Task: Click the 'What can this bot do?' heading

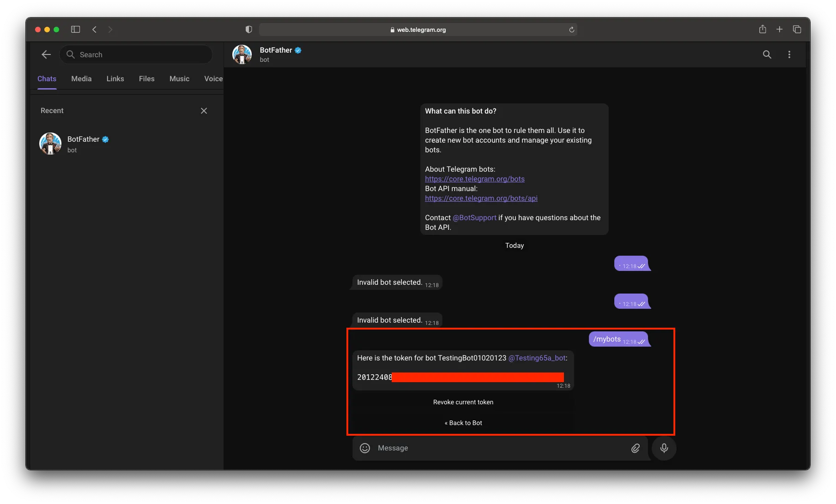Action: pyautogui.click(x=460, y=111)
